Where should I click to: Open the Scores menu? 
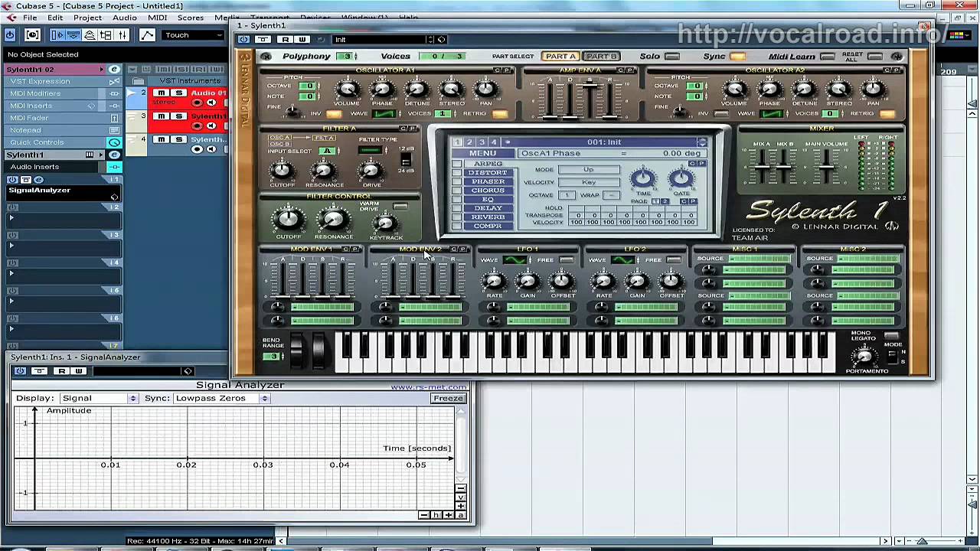191,18
